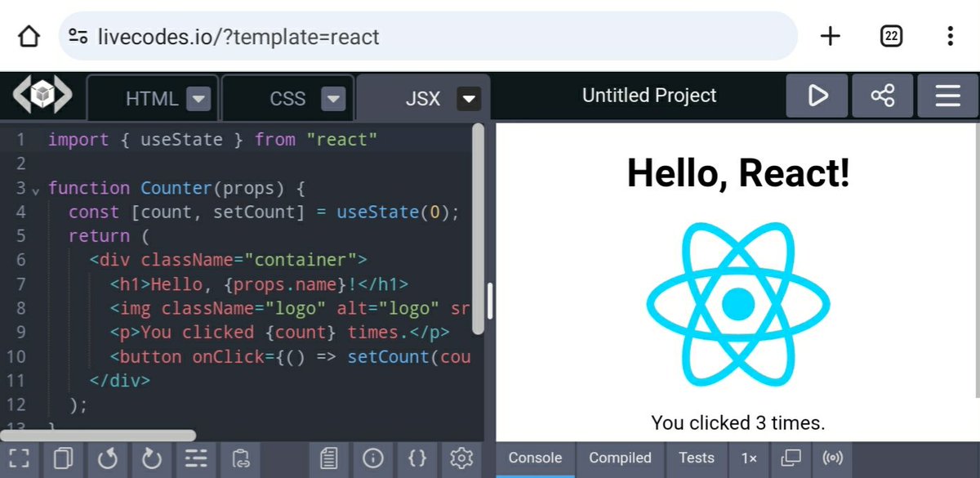Open external resources panel
Screen dimensions: 980x478
tap(328, 458)
